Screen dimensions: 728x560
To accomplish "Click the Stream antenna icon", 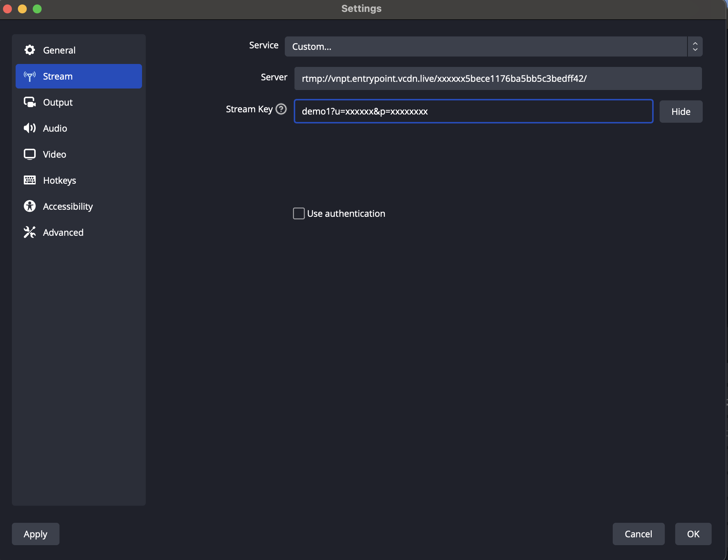I will 30,76.
